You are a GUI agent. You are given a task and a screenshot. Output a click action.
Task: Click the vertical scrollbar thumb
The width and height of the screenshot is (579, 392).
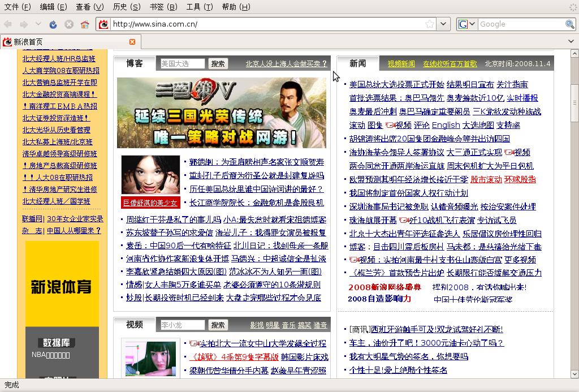[574, 103]
